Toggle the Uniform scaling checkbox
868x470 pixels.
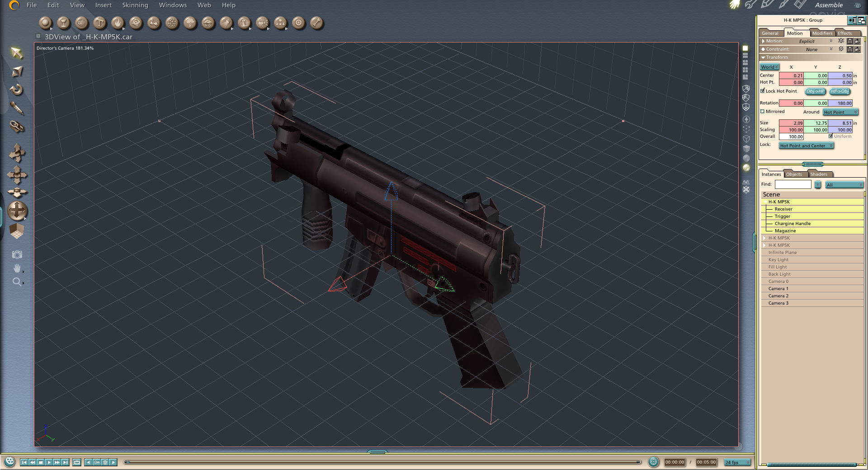pyautogui.click(x=831, y=136)
